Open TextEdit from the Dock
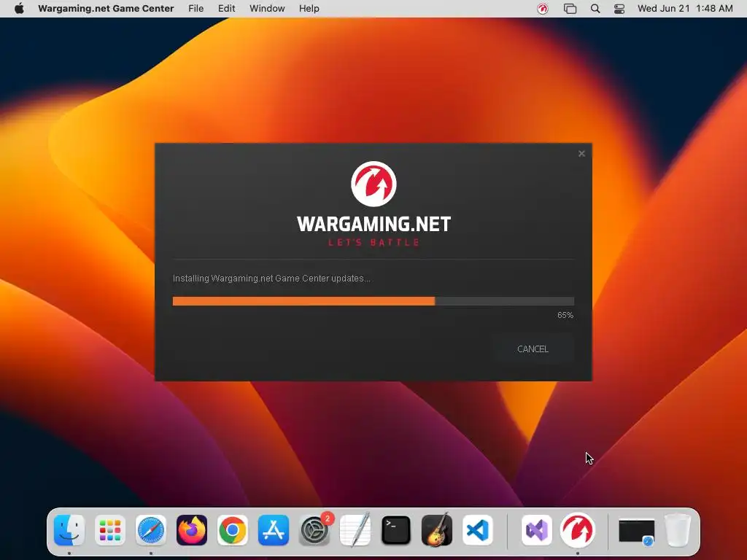Viewport: 747px width, 560px height. 355,530
